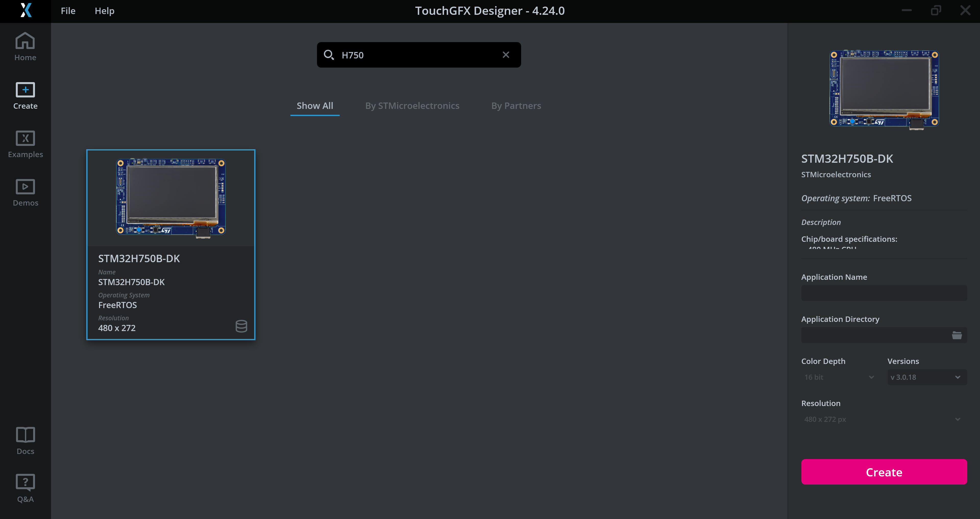Screen dimensions: 980x519
Task: Clear the H750 search text
Action: point(506,55)
